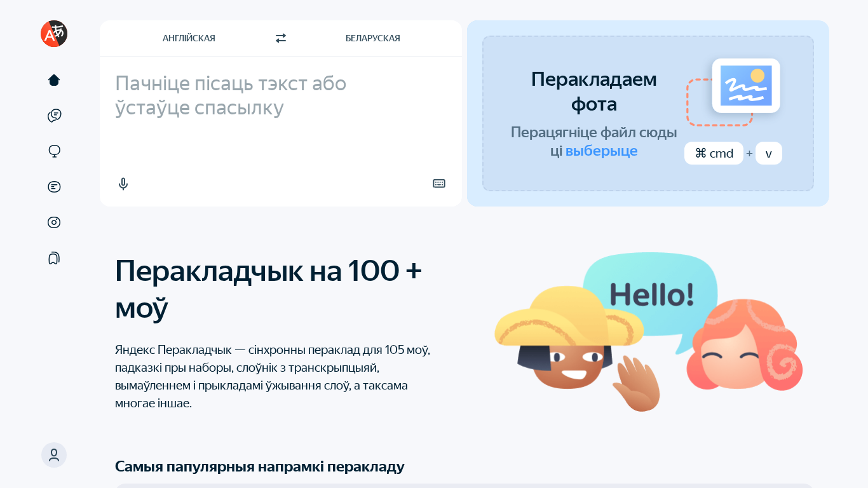Viewport: 868px width, 488px height.
Task: Open the light bulb sidebar icon
Action: pos(54,151)
